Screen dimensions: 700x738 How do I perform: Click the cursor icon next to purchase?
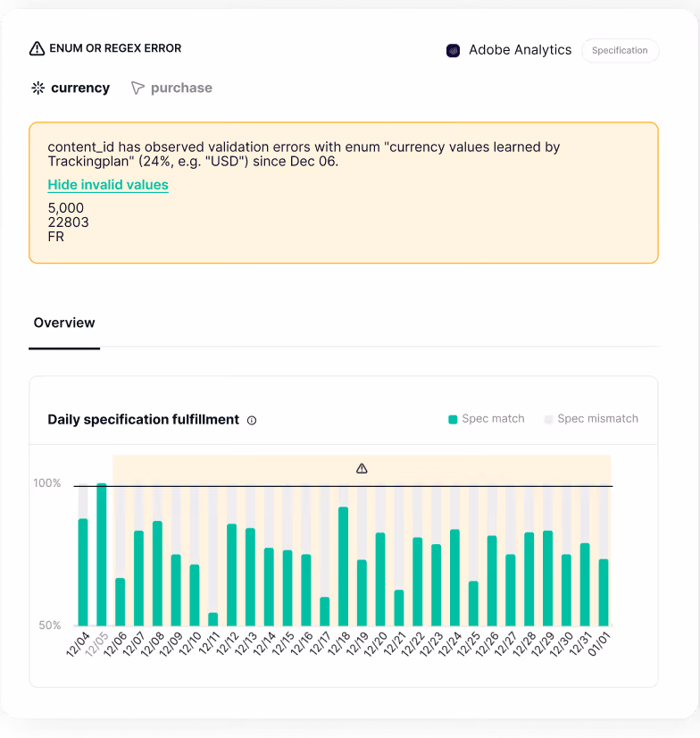pyautogui.click(x=137, y=88)
